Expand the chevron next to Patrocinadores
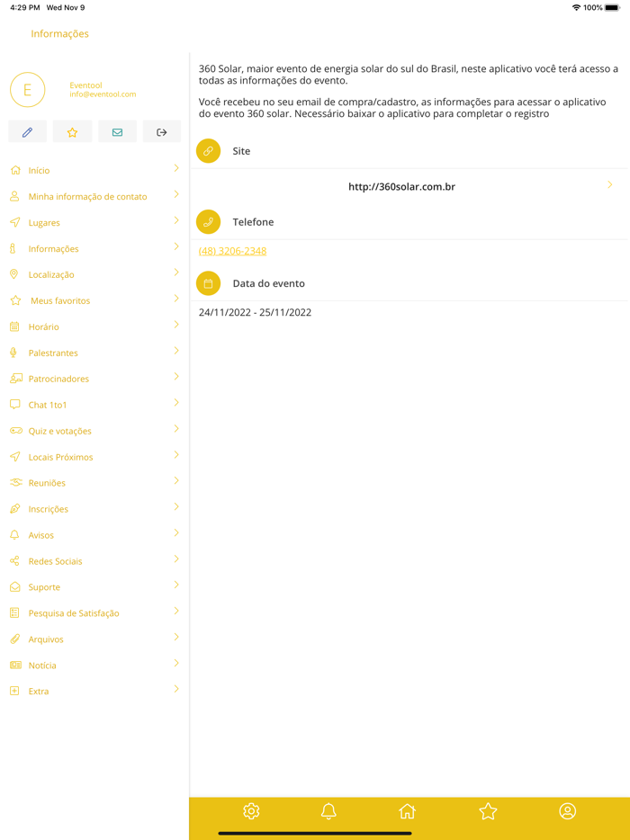Viewport: 630px width, 840px height. click(176, 378)
